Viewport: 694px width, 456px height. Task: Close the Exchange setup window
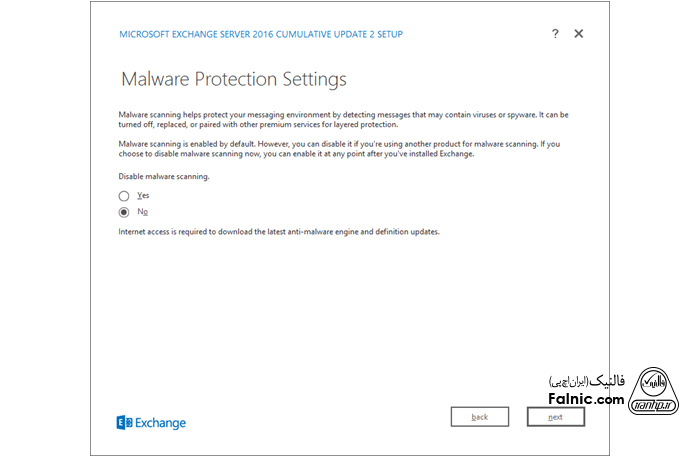coord(578,34)
